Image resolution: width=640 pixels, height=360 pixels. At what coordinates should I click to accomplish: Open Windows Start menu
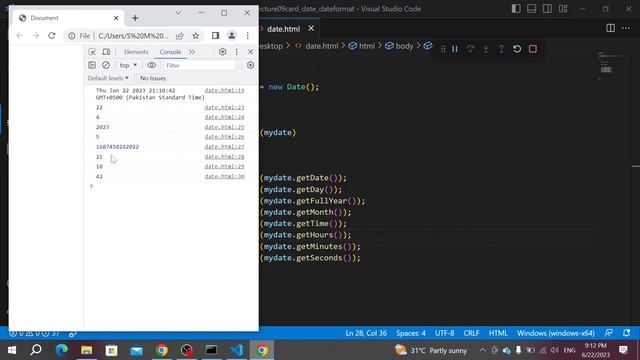[x=12, y=350]
